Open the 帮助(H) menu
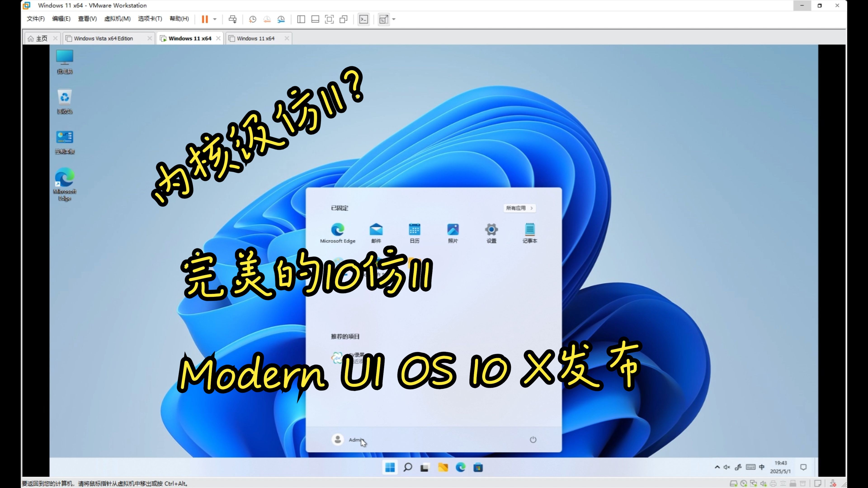The width and height of the screenshot is (868, 488). (x=179, y=19)
